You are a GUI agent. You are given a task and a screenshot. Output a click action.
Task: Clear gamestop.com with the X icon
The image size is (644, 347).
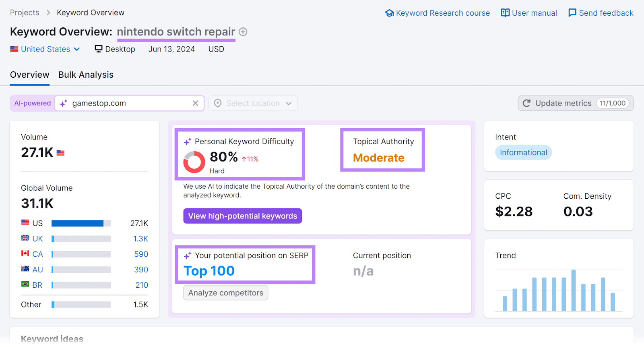pyautogui.click(x=196, y=103)
